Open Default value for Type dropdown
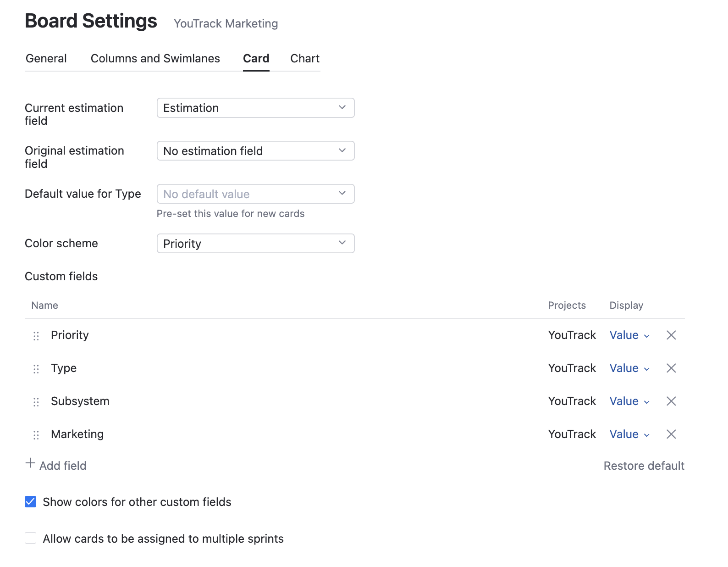Viewport: 728px width, 567px height. click(255, 194)
